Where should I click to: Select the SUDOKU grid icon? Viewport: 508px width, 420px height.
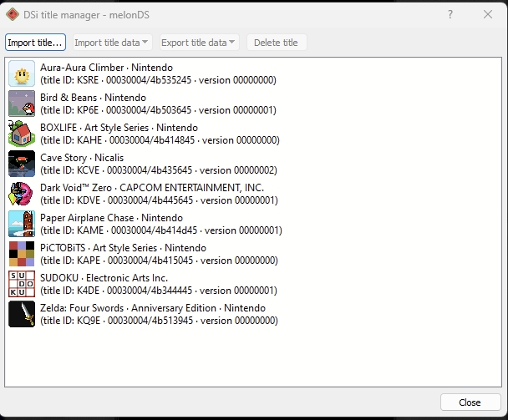21,284
